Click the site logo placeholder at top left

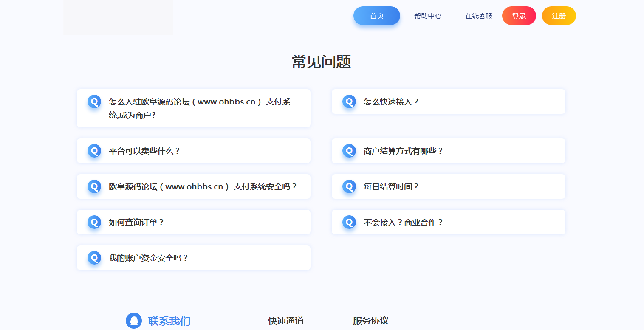pyautogui.click(x=119, y=17)
